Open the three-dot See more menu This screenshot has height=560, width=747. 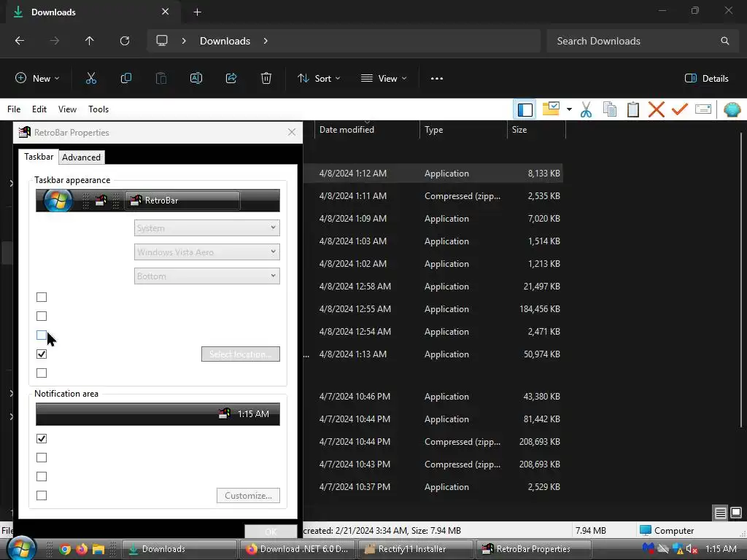point(437,79)
